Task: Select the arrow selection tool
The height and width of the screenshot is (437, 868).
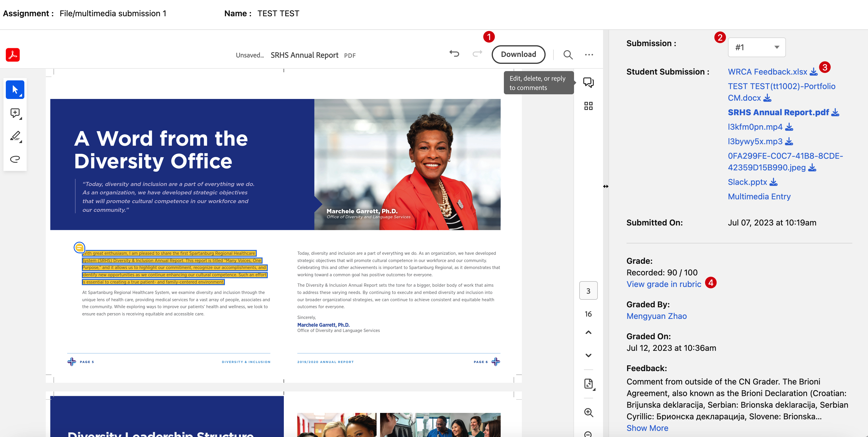Action: click(15, 90)
